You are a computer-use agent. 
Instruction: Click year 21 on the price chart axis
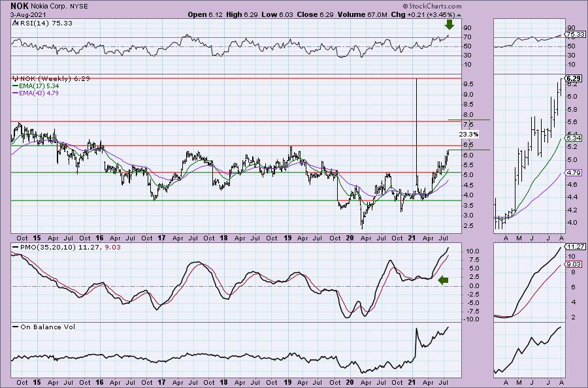[412, 238]
